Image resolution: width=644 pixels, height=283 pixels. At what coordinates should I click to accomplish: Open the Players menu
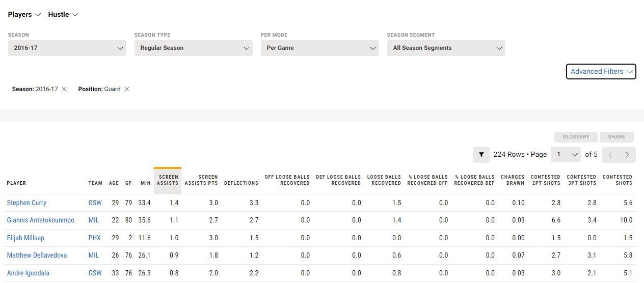[24, 14]
